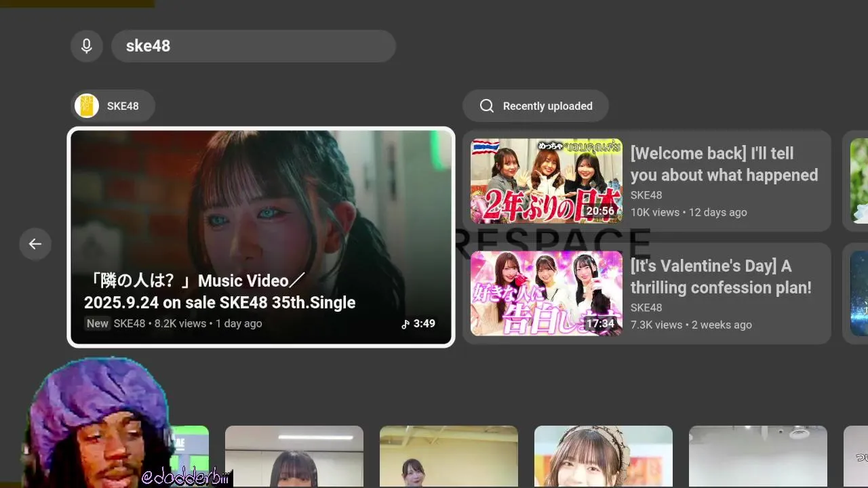The image size is (868, 488).
Task: Open the bottom row thumbnail of empty white room
Action: (x=758, y=456)
